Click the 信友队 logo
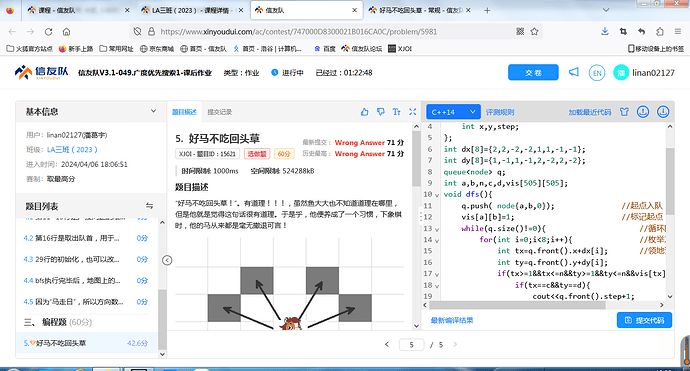Screen dimensions: 690x371 click(x=41, y=73)
